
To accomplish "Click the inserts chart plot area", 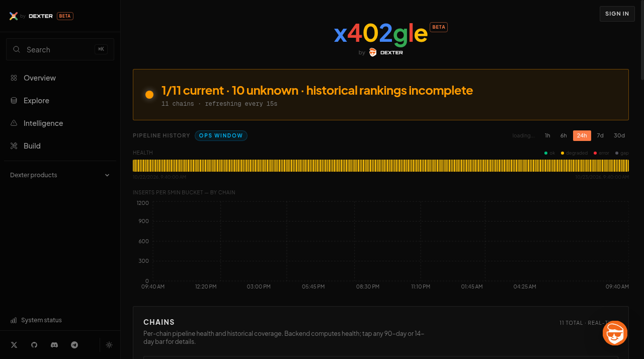I will click(391, 241).
